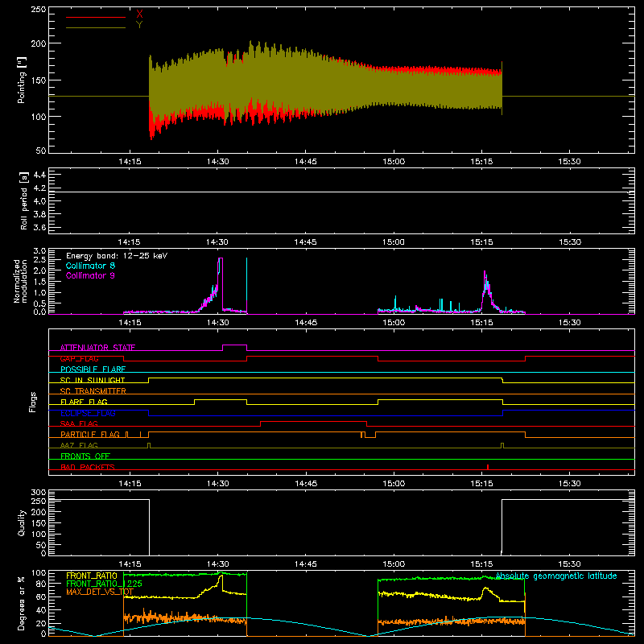Click the green FRONT_RATIO_1225 legend entry
The height and width of the screenshot is (644, 644).
point(104,584)
